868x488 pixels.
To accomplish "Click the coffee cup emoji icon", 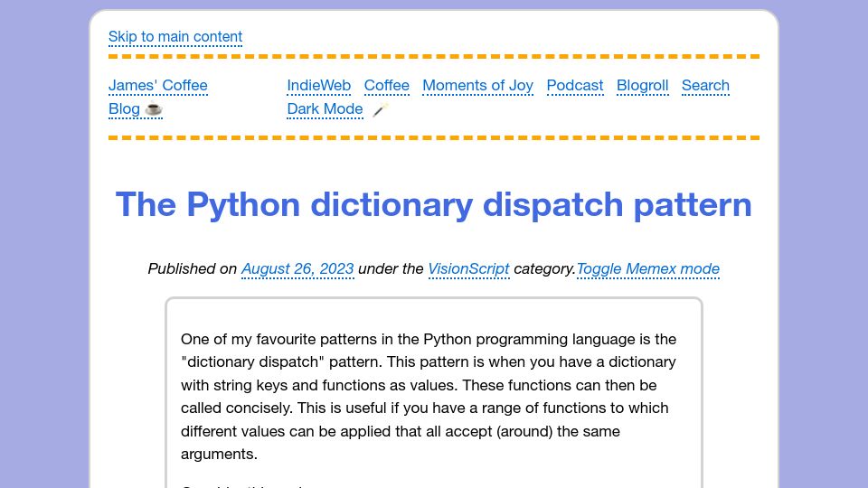I will click(x=154, y=109).
